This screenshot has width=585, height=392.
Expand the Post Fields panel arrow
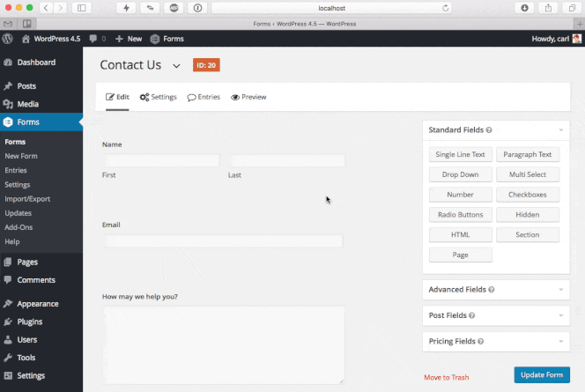coord(560,315)
